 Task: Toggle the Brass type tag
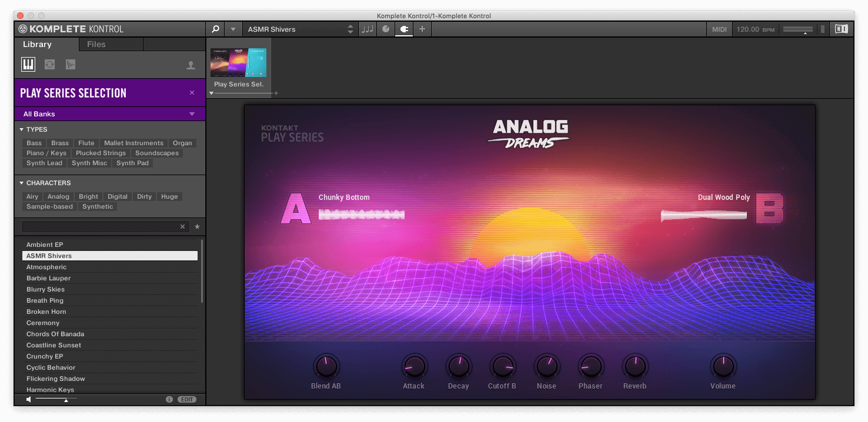(60, 143)
